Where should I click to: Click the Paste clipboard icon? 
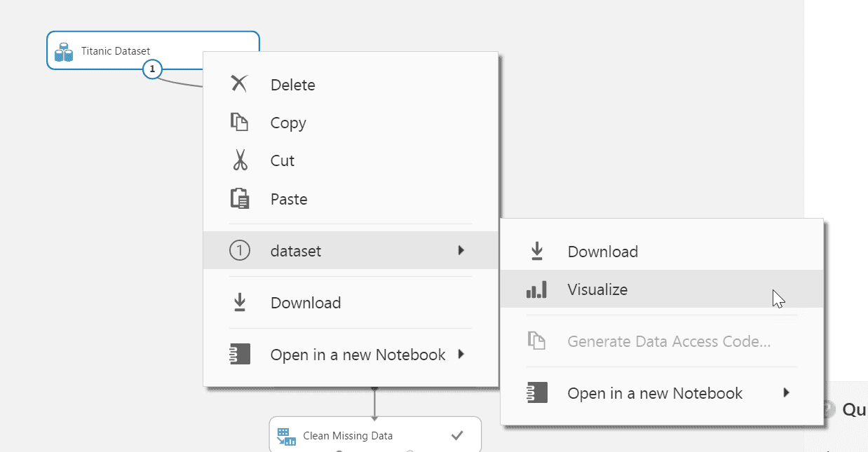240,199
